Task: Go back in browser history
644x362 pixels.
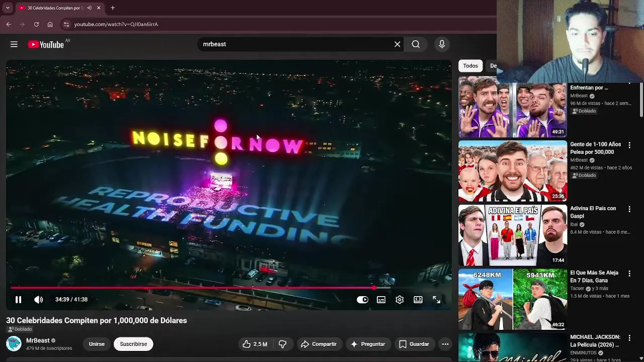Action: tap(9, 24)
